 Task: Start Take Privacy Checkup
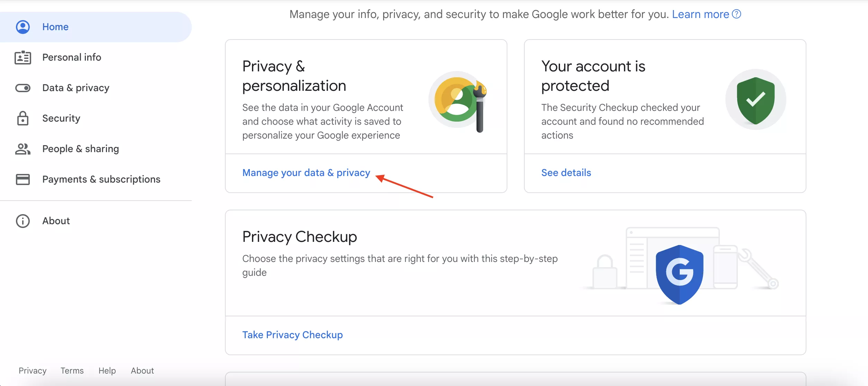click(x=292, y=335)
